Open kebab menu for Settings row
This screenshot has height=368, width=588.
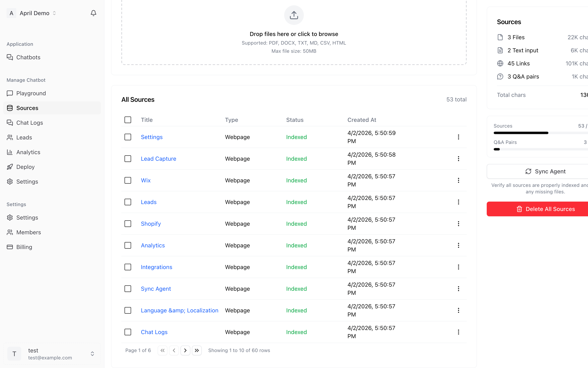click(458, 137)
